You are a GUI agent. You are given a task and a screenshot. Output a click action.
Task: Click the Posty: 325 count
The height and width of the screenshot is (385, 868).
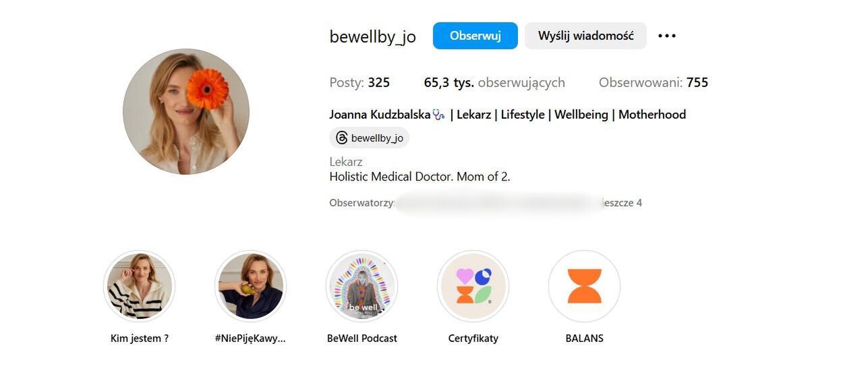click(x=359, y=82)
